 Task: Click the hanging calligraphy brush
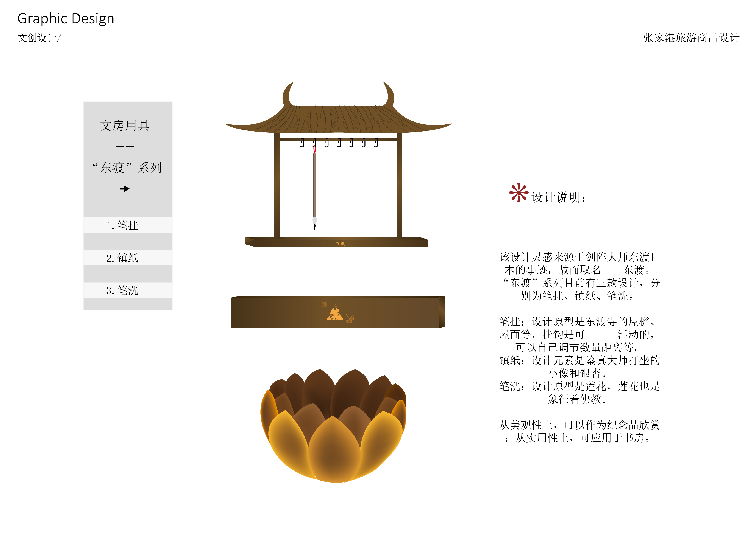[314, 188]
